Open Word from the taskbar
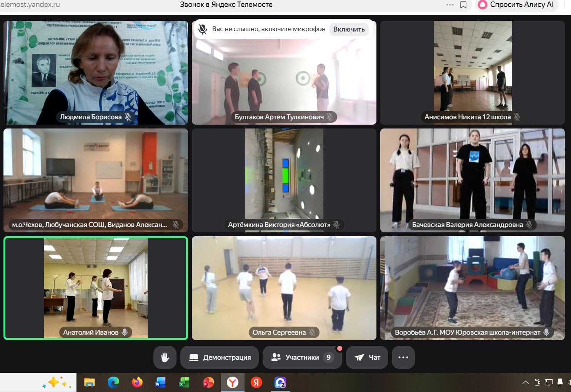Image resolution: width=571 pixels, height=392 pixels. (161, 382)
